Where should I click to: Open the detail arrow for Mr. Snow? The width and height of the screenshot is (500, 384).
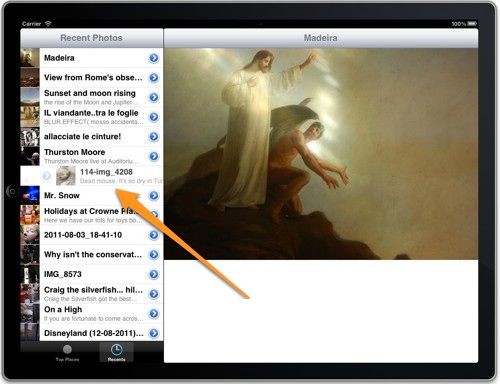tap(154, 196)
